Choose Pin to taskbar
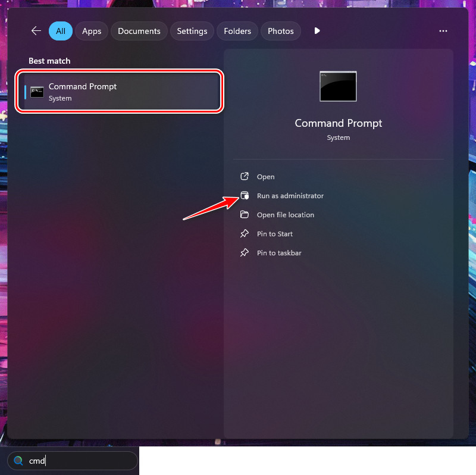 (x=279, y=253)
